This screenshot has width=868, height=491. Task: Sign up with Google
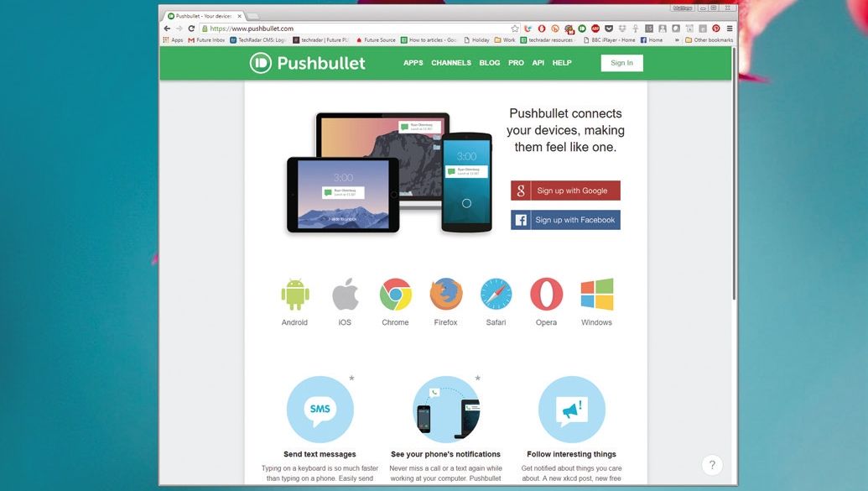tap(565, 191)
